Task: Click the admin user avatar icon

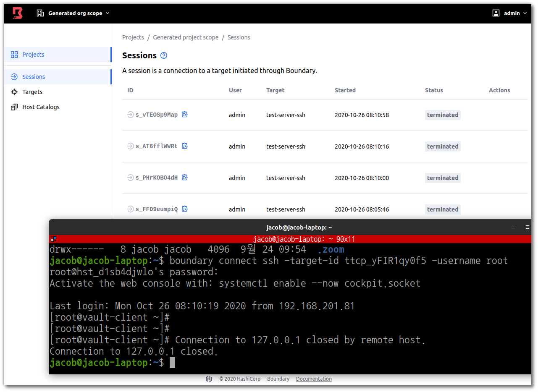Action: [x=496, y=13]
